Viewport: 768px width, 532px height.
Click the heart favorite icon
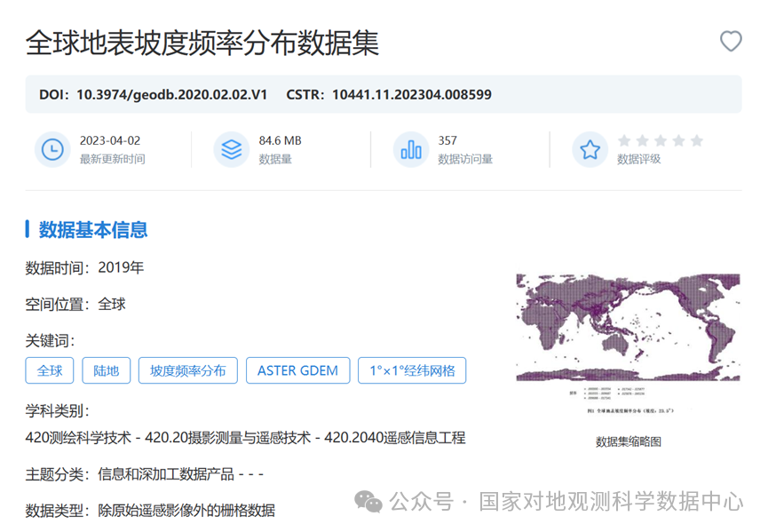730,41
